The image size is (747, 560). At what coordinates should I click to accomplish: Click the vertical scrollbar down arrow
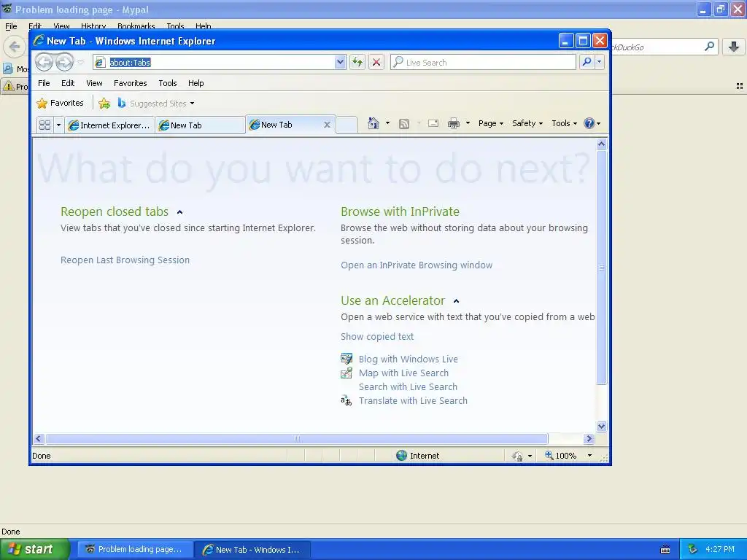601,426
